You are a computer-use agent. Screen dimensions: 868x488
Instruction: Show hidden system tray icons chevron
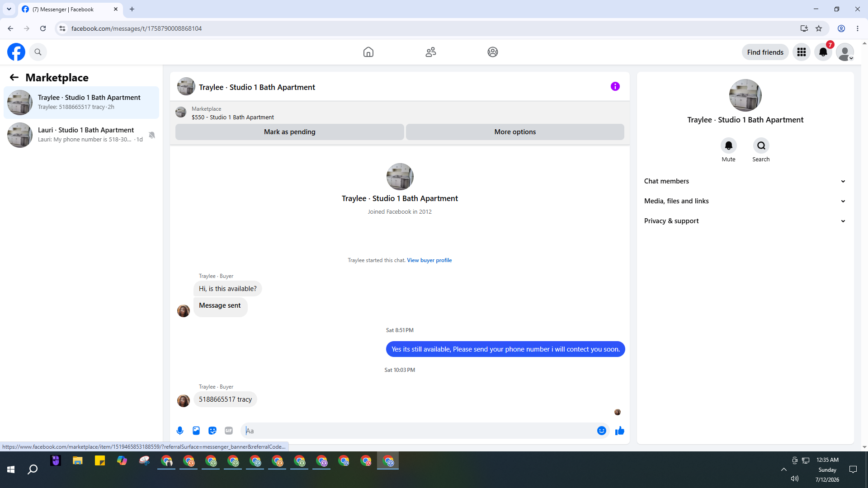point(784,469)
